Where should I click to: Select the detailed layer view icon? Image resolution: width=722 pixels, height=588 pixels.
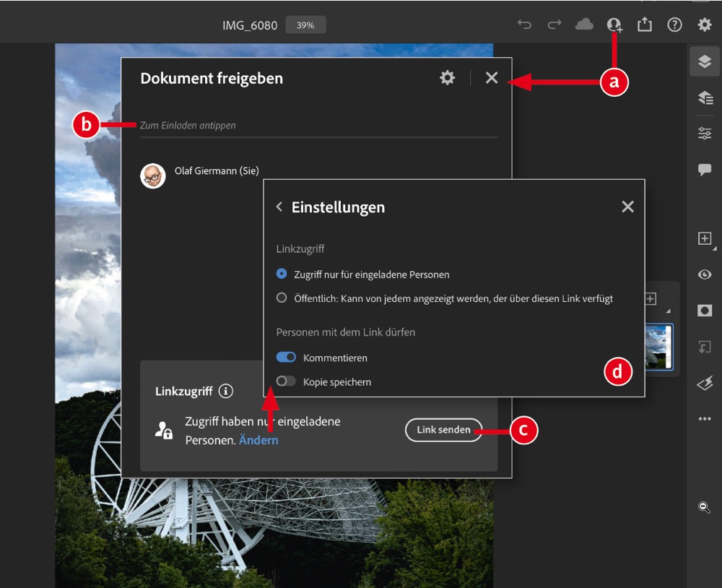pyautogui.click(x=705, y=98)
